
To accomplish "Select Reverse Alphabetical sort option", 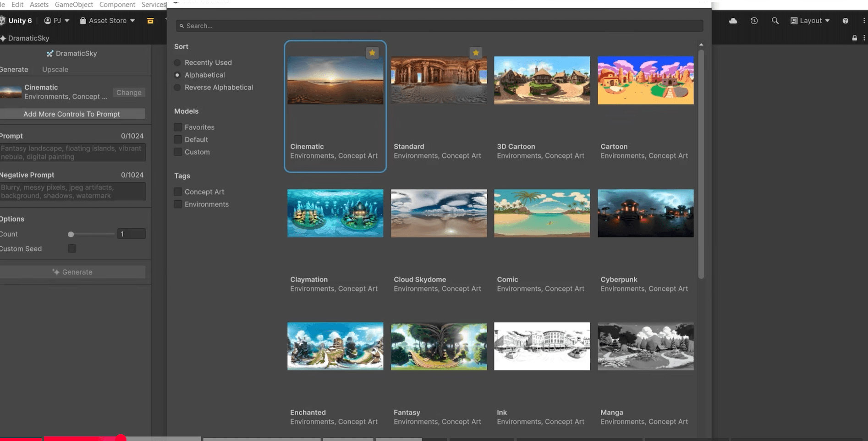I will coord(177,87).
